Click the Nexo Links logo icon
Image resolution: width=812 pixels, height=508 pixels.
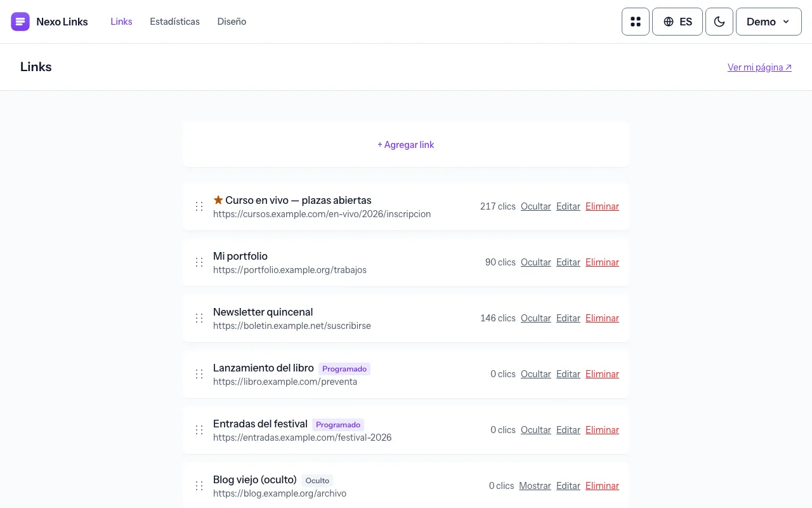[x=20, y=22]
